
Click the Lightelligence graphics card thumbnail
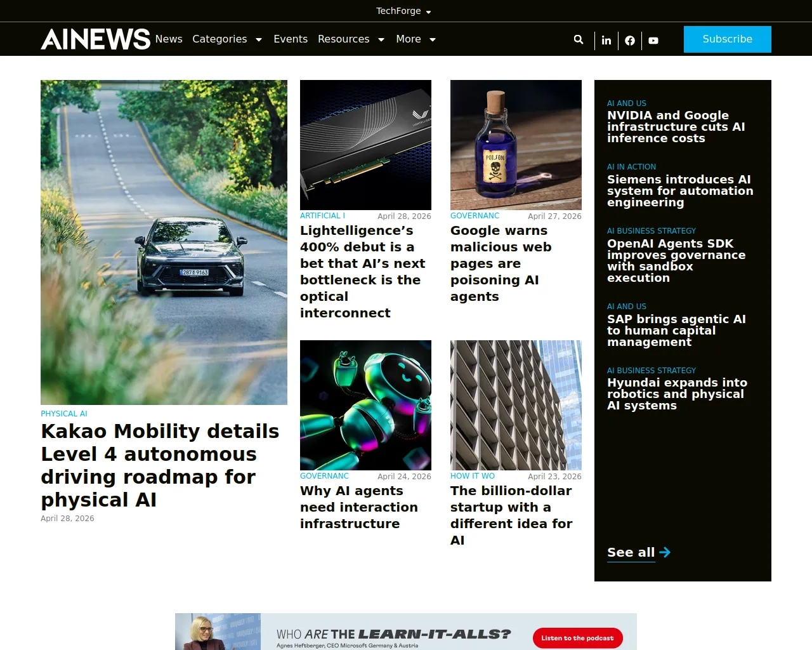point(365,145)
